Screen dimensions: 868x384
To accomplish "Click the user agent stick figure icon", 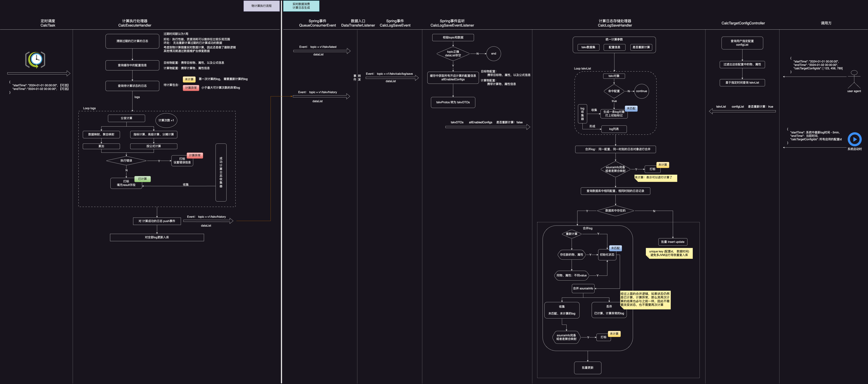I will click(x=854, y=80).
